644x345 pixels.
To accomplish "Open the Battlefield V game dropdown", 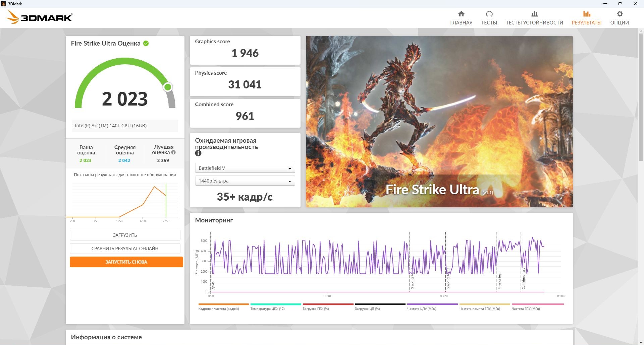I will (x=245, y=168).
